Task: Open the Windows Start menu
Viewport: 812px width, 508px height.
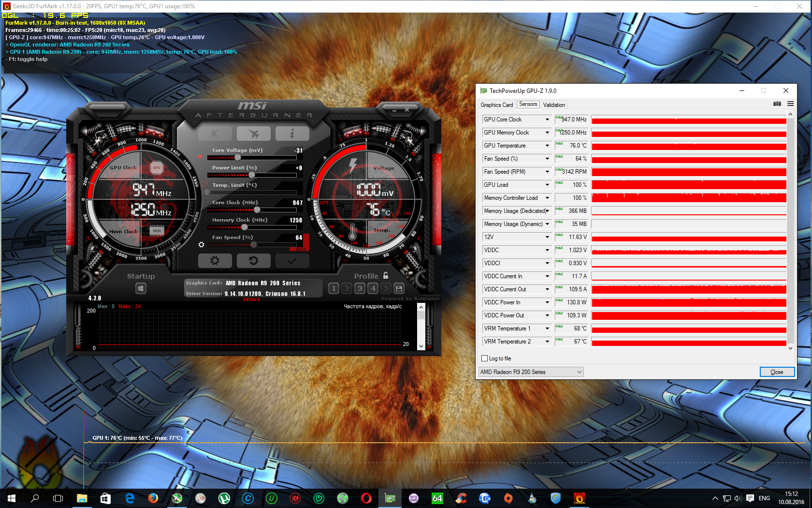Action: tap(12, 498)
